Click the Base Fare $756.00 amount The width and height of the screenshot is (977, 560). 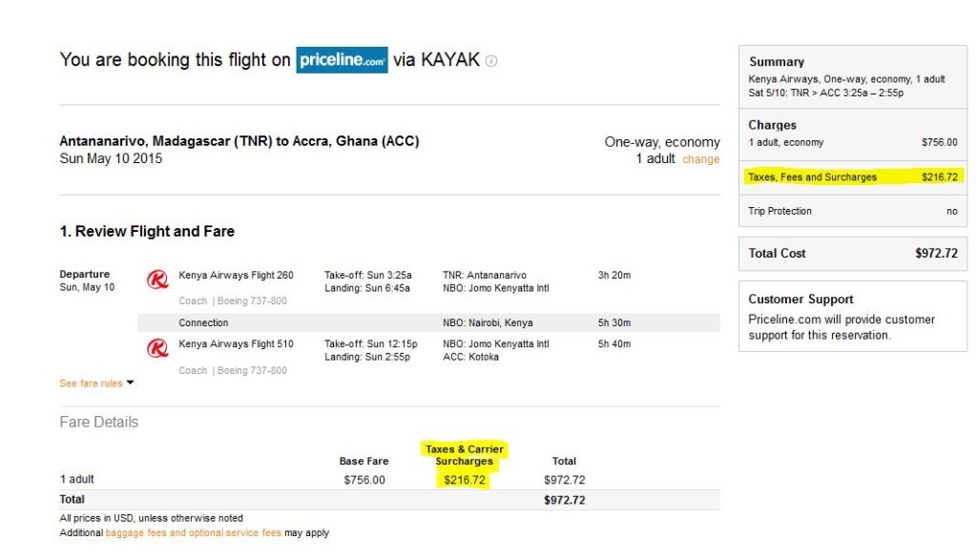[364, 480]
